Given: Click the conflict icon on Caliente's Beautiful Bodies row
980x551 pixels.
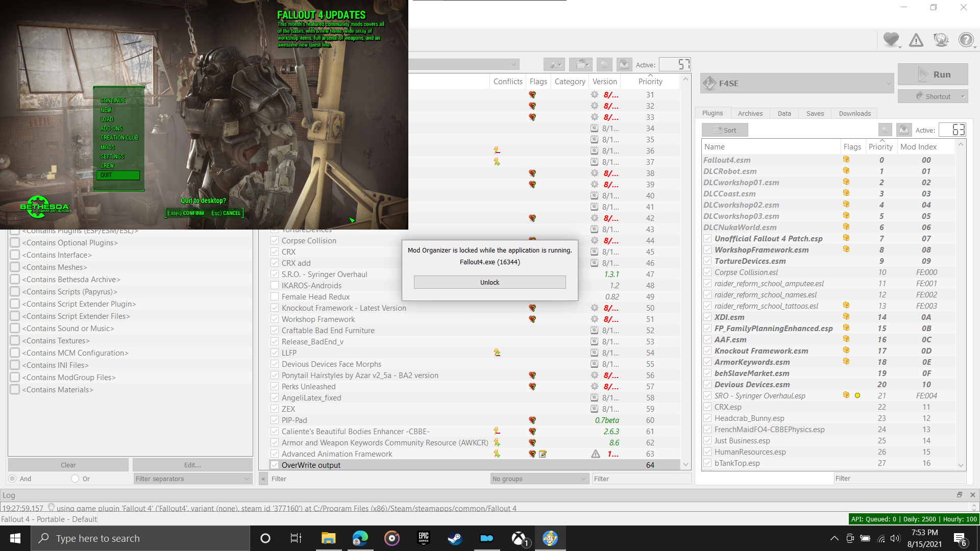Looking at the screenshot, I should click(x=497, y=431).
